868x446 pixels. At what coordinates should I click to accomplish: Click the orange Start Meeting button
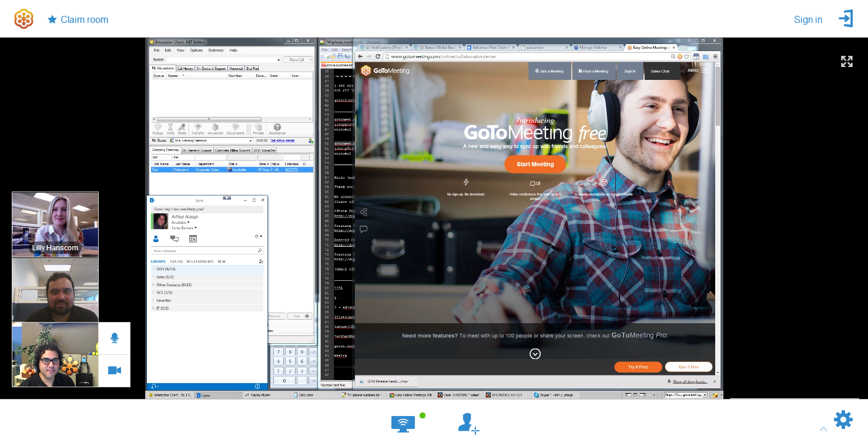click(535, 164)
